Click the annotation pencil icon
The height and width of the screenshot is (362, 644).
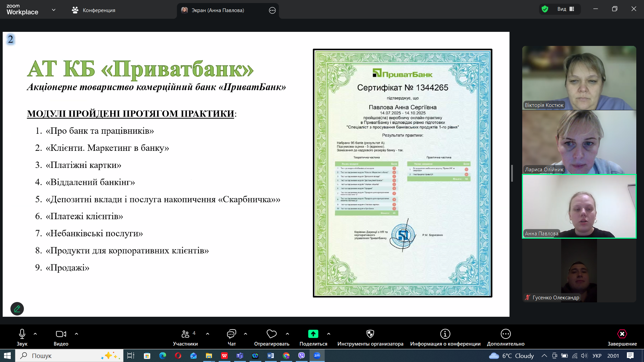[x=17, y=309]
